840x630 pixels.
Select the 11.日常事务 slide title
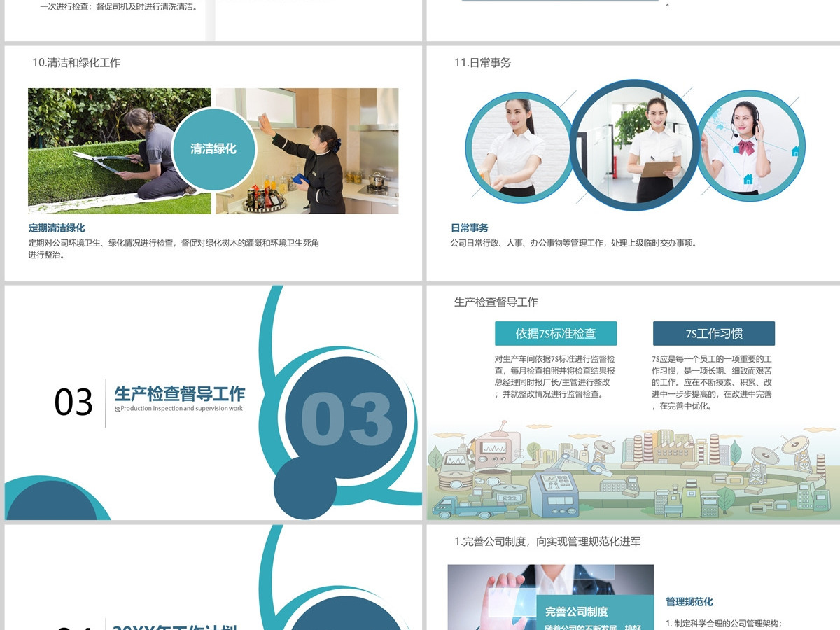tap(483, 62)
